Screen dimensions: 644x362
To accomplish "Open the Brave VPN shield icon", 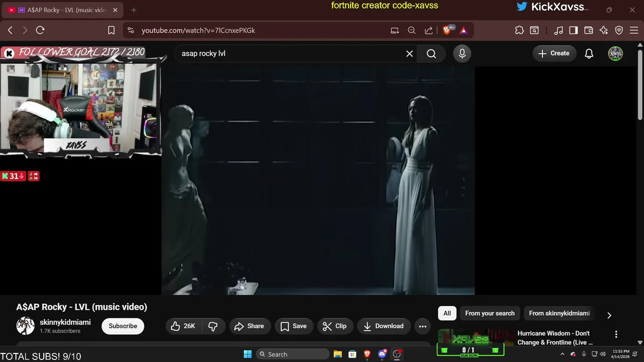I will tap(619, 30).
